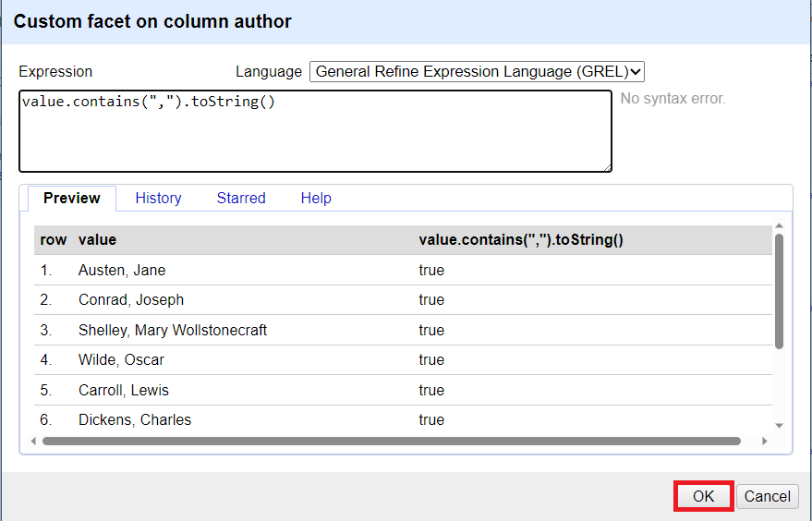Click the preview scroll up arrow
Image resolution: width=812 pixels, height=521 pixels.
click(x=779, y=226)
